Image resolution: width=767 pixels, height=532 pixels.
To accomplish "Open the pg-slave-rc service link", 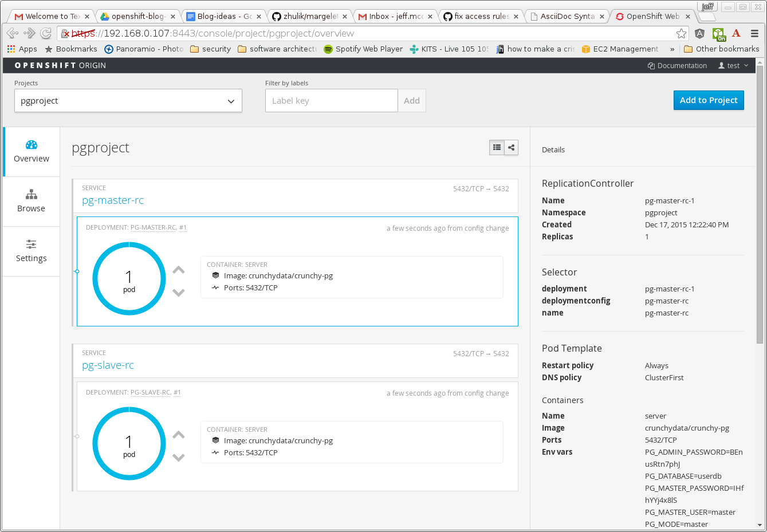I will (x=108, y=365).
